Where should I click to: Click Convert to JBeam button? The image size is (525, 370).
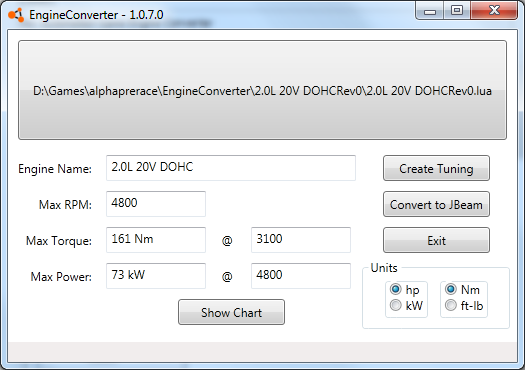click(x=436, y=204)
